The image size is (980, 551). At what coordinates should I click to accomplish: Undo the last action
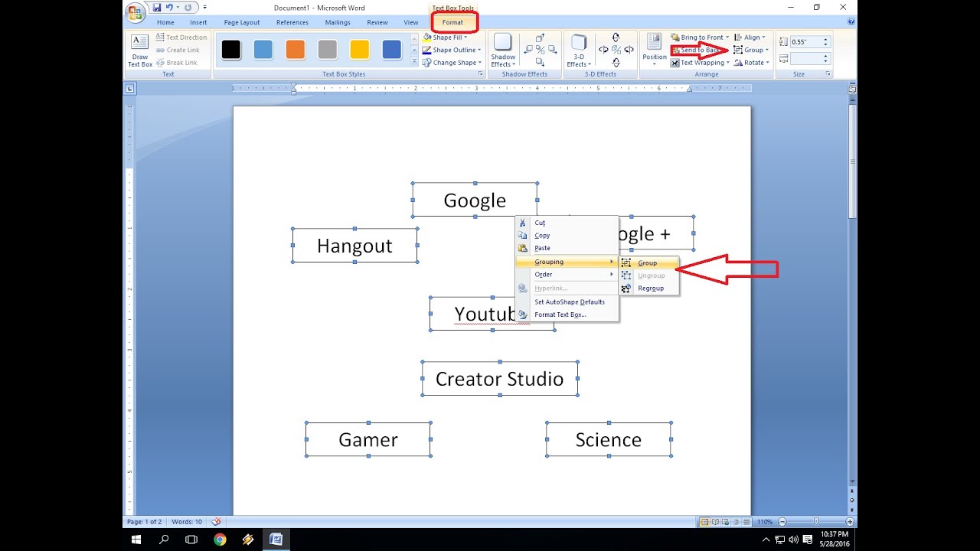(x=170, y=8)
